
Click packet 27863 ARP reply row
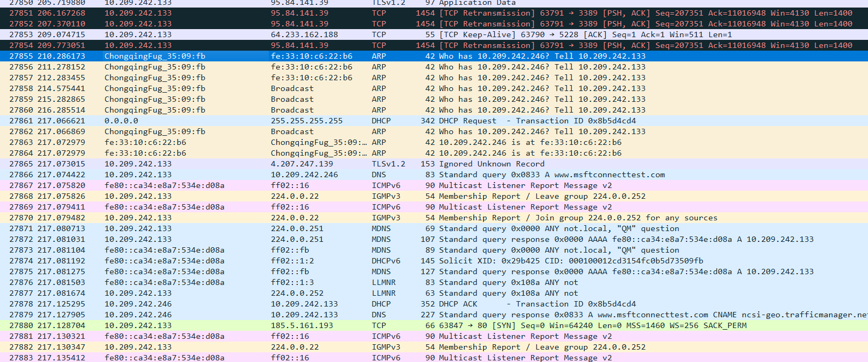pos(431,142)
